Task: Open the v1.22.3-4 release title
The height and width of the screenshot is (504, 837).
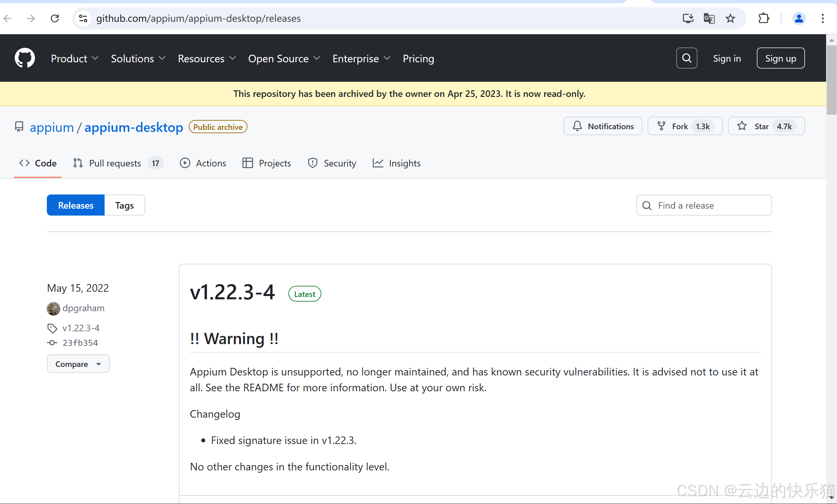Action: pos(232,292)
